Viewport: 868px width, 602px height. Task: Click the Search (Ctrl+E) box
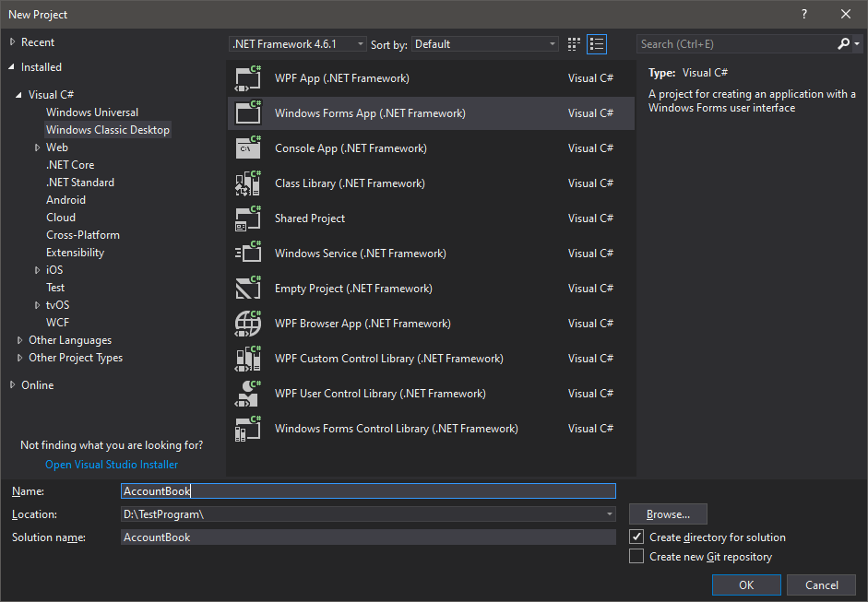coord(736,43)
